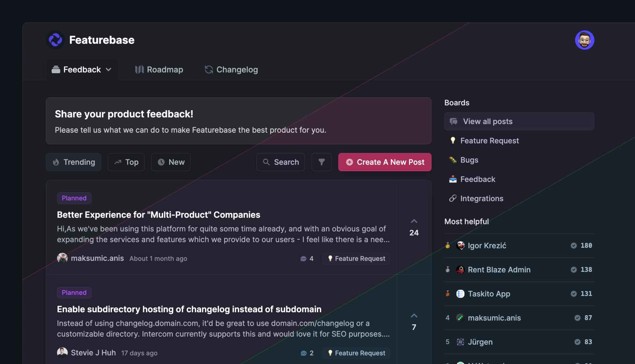This screenshot has width=635, height=364.
Task: Open post Better Experience for "Multi-Product" Companies
Action: pyautogui.click(x=158, y=215)
